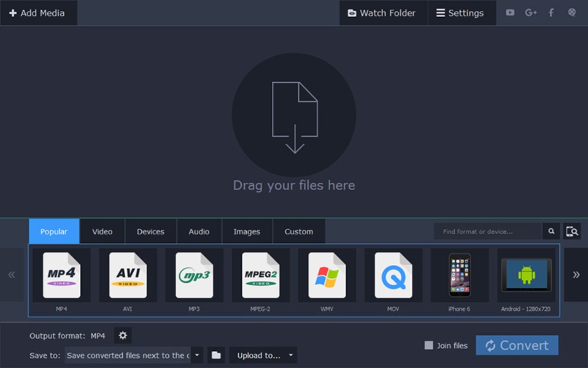Choose the iPhone 6 device preset
The width and height of the screenshot is (588, 368).
[x=459, y=275]
